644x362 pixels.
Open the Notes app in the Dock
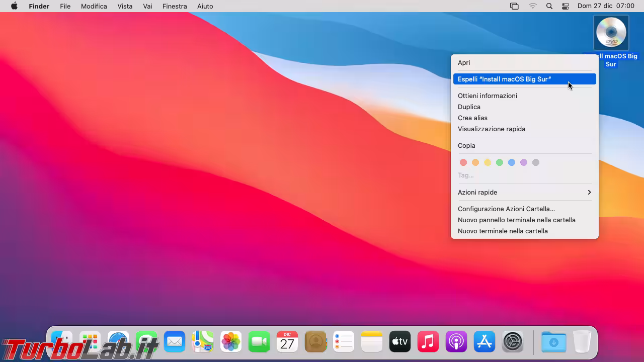tap(372, 342)
